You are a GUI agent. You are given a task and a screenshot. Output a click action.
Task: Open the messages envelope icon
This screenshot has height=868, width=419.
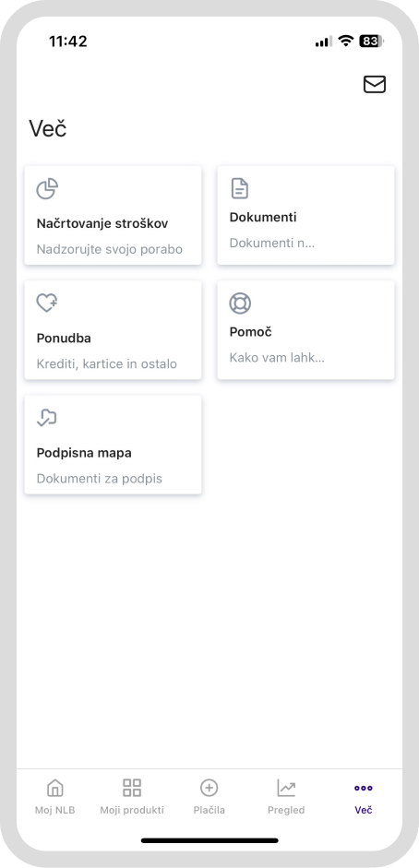tap(374, 84)
